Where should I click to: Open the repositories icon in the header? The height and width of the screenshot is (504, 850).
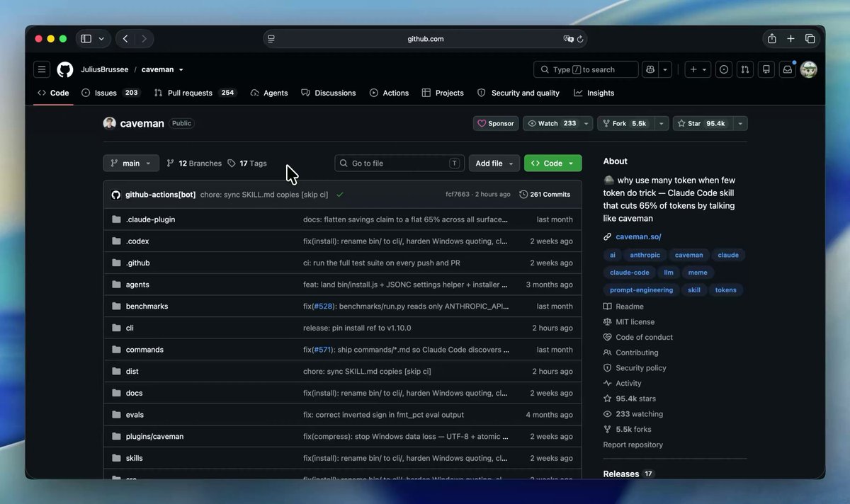[766, 69]
